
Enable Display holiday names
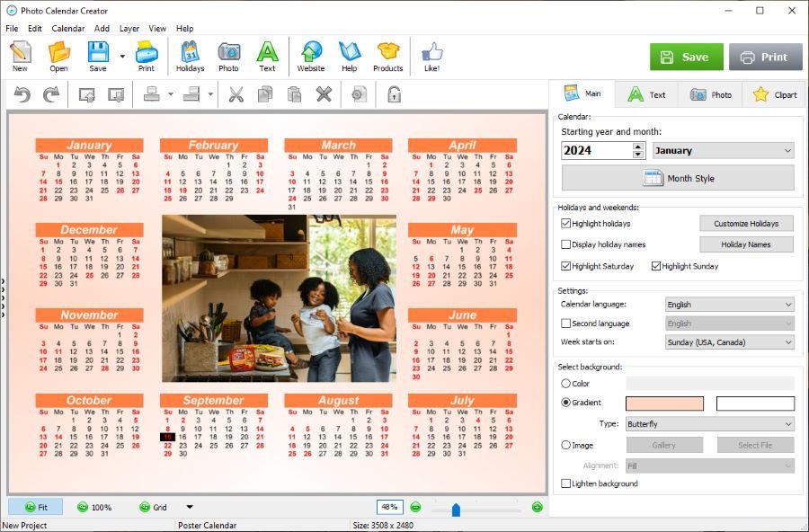coord(566,244)
